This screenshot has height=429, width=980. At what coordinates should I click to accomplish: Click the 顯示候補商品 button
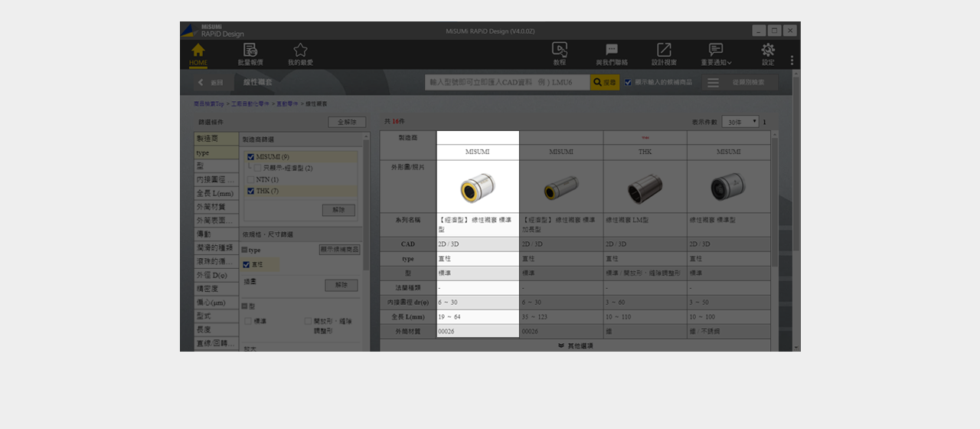[339, 250]
